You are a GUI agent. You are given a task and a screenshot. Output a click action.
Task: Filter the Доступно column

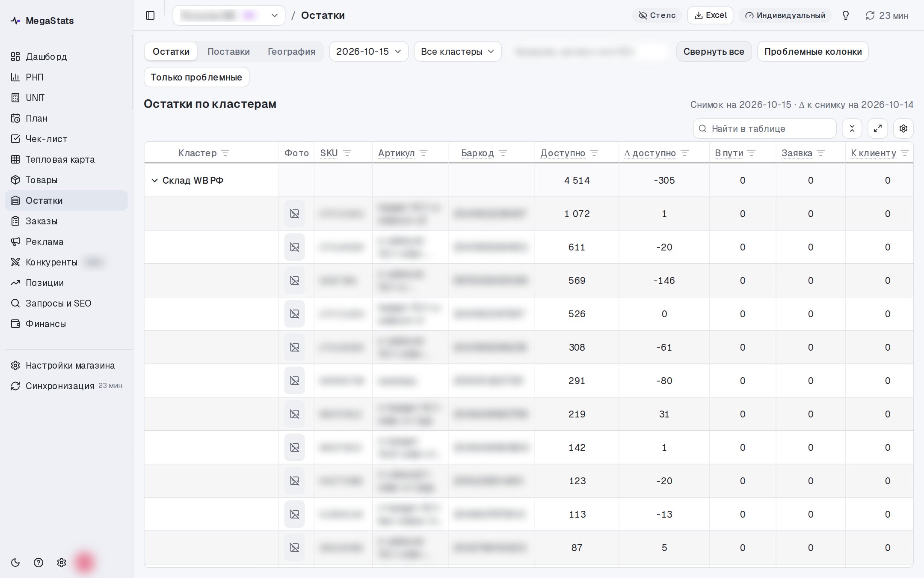point(594,153)
